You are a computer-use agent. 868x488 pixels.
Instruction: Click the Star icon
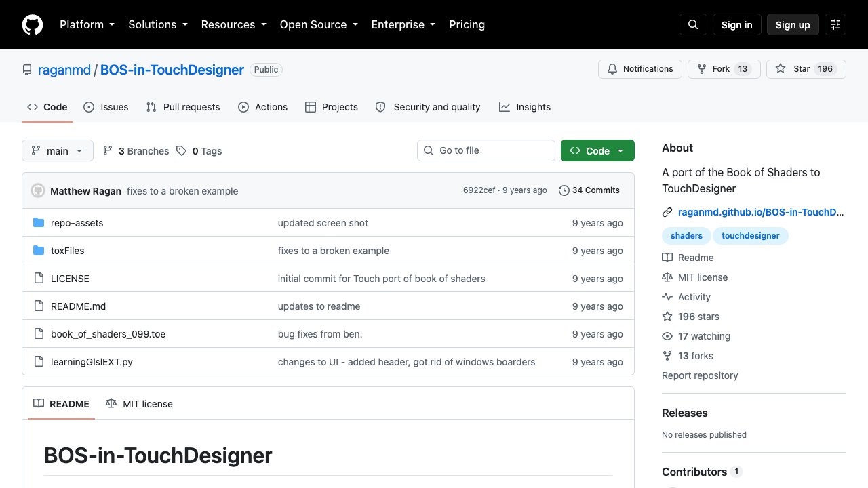coord(781,69)
